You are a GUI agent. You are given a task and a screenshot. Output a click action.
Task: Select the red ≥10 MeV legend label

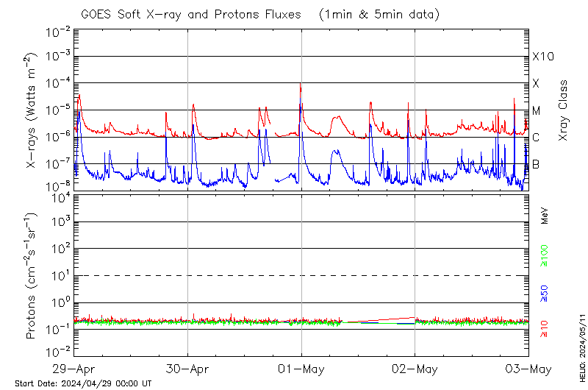545,328
